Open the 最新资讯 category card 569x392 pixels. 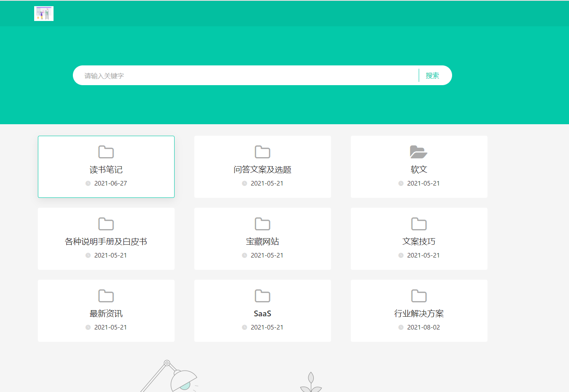(106, 311)
